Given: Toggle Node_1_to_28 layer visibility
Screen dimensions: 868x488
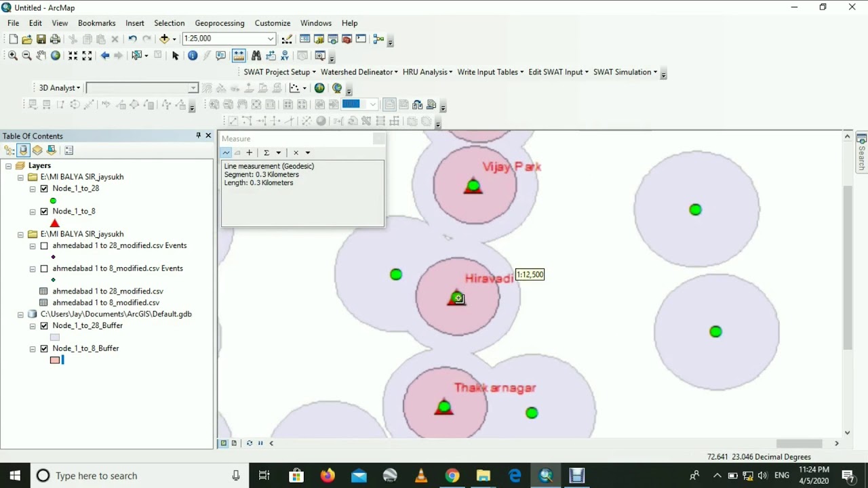Looking at the screenshot, I should click(44, 188).
